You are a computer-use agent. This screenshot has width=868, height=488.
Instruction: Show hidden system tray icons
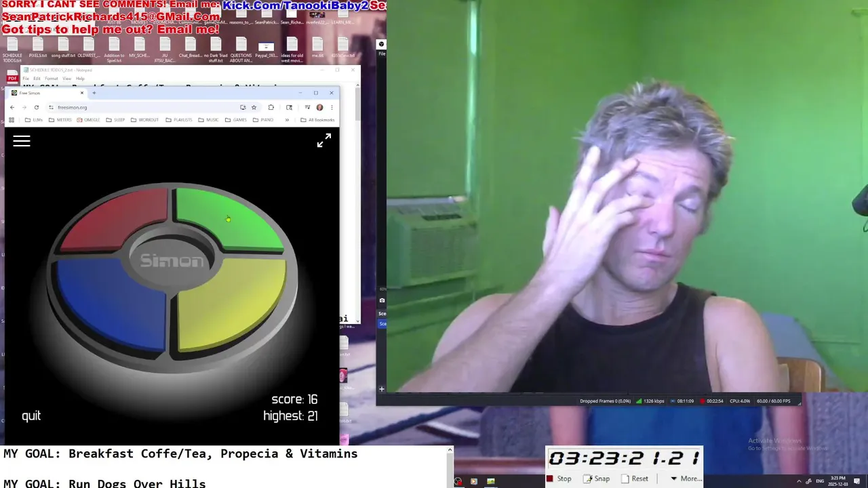[799, 481]
